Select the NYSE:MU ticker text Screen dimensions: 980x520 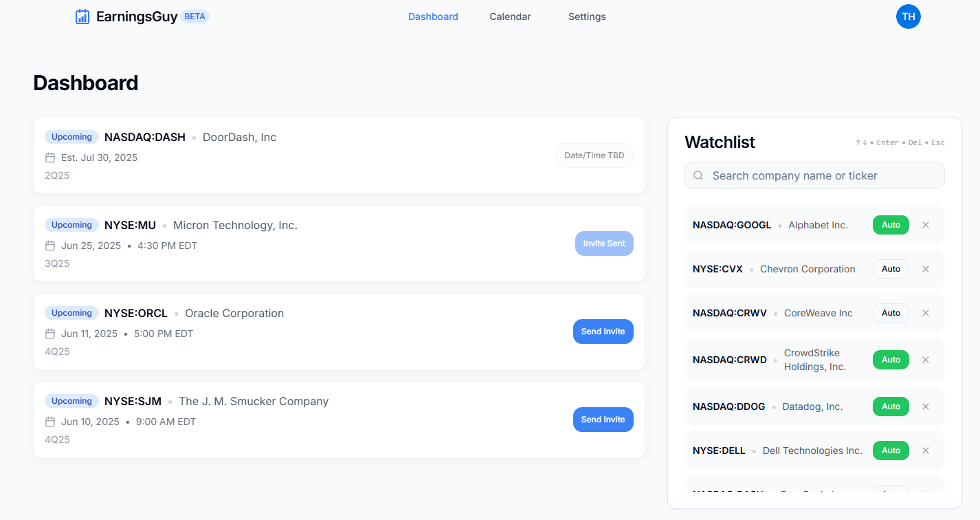point(130,225)
